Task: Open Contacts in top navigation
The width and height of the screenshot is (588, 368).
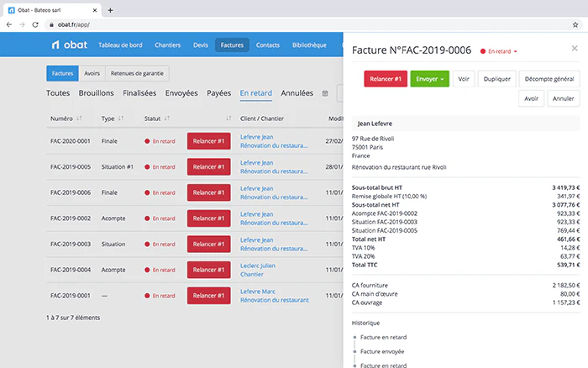Action: (x=268, y=45)
